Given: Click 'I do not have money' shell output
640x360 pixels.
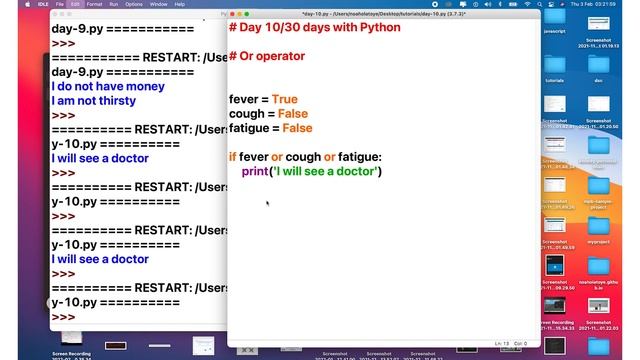Looking at the screenshot, I should tap(108, 86).
